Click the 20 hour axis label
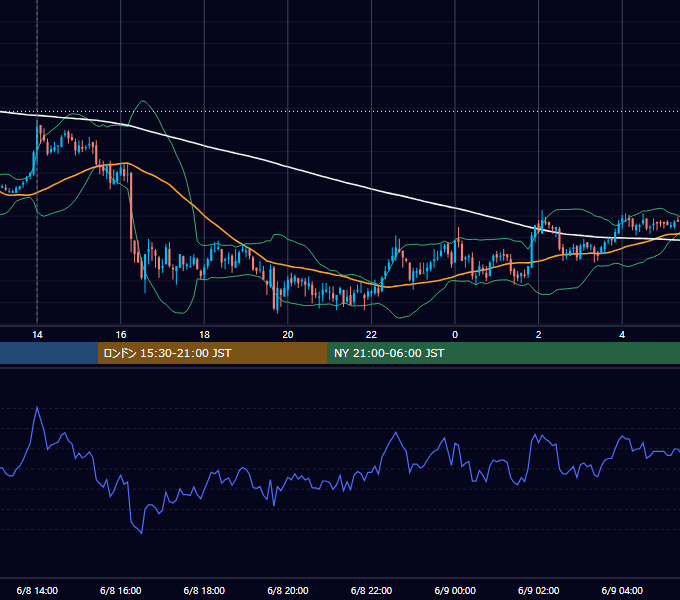The image size is (680, 600). [288, 335]
